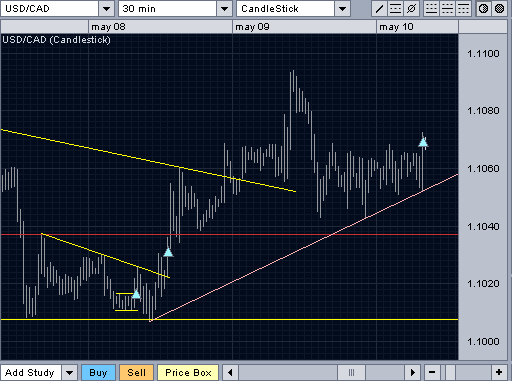This screenshot has width=512, height=381.
Task: Choose the middle solid line style icon
Action: point(447,8)
